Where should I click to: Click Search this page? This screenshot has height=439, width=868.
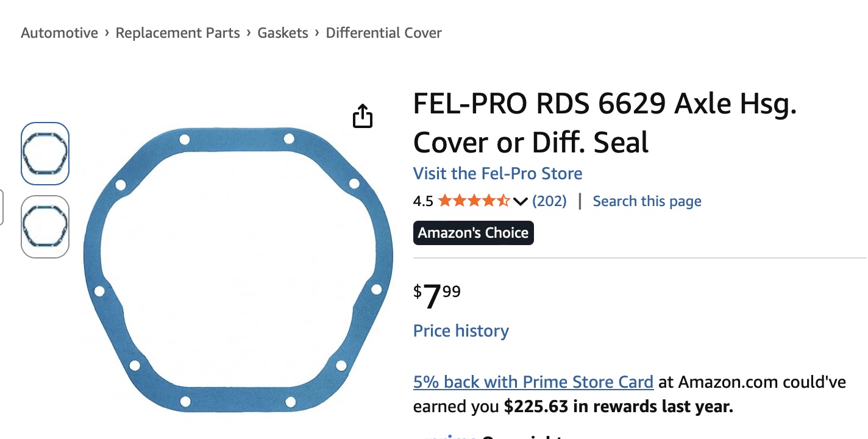tap(647, 201)
